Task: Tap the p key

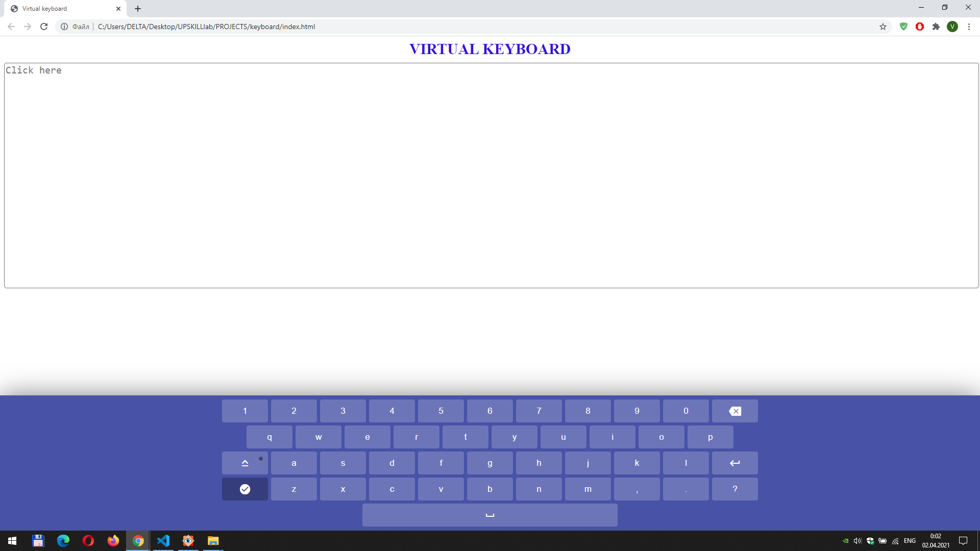Action: click(x=710, y=437)
